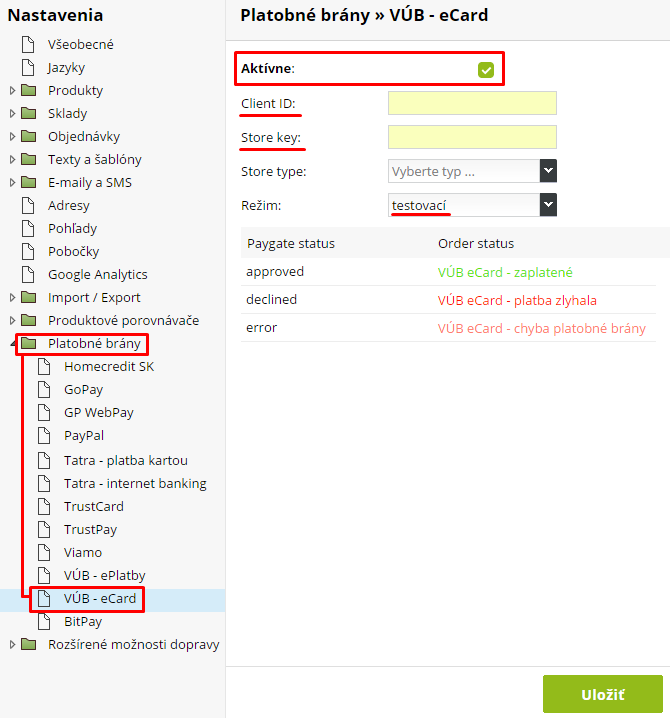Click the Objednávky folder icon
Image resolution: width=670 pixels, height=718 pixels.
pos(28,136)
